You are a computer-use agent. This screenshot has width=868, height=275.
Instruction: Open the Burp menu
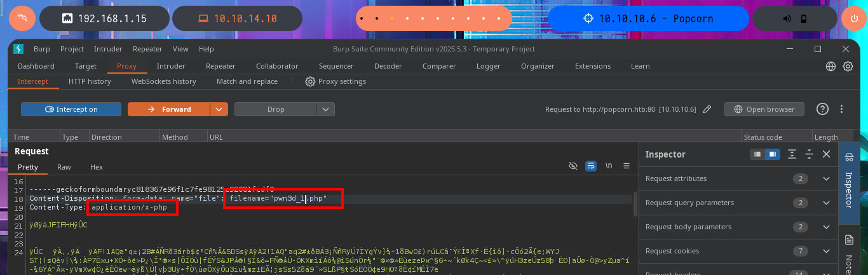41,49
